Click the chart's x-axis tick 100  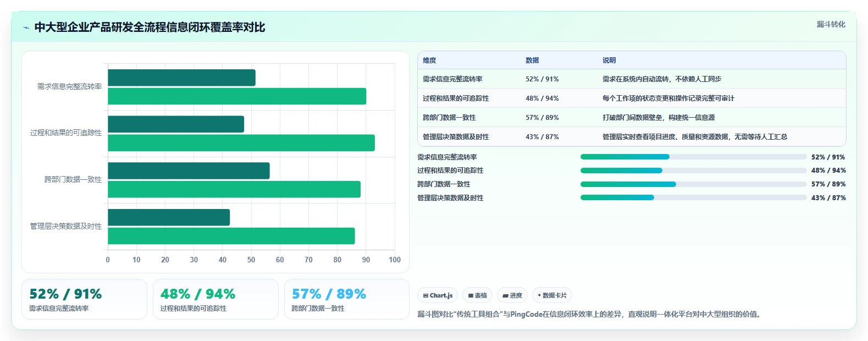pos(395,260)
